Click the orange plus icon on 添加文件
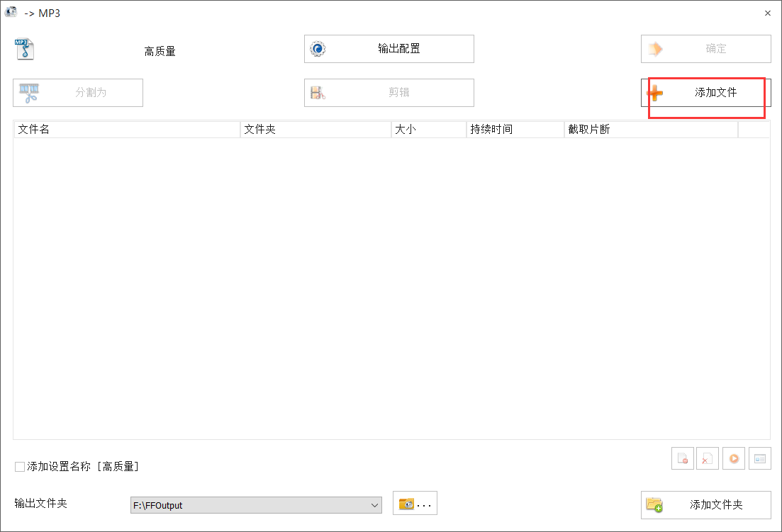This screenshot has height=532, width=782. click(x=654, y=93)
